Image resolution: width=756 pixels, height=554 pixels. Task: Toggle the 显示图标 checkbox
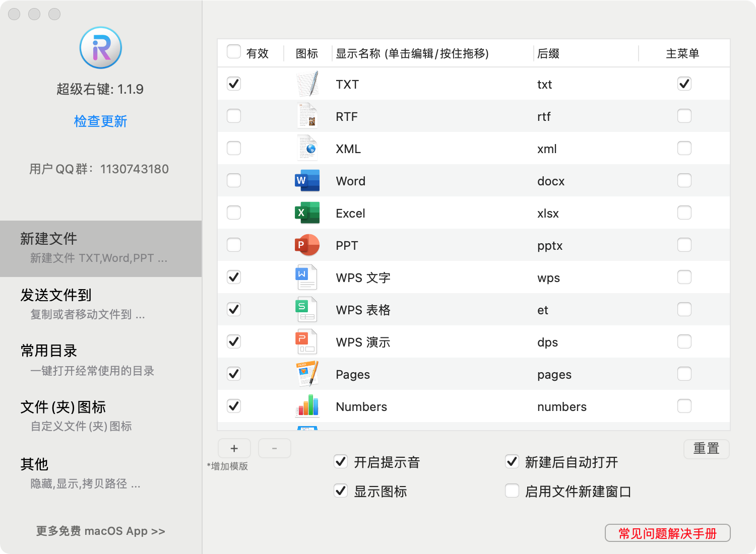341,491
